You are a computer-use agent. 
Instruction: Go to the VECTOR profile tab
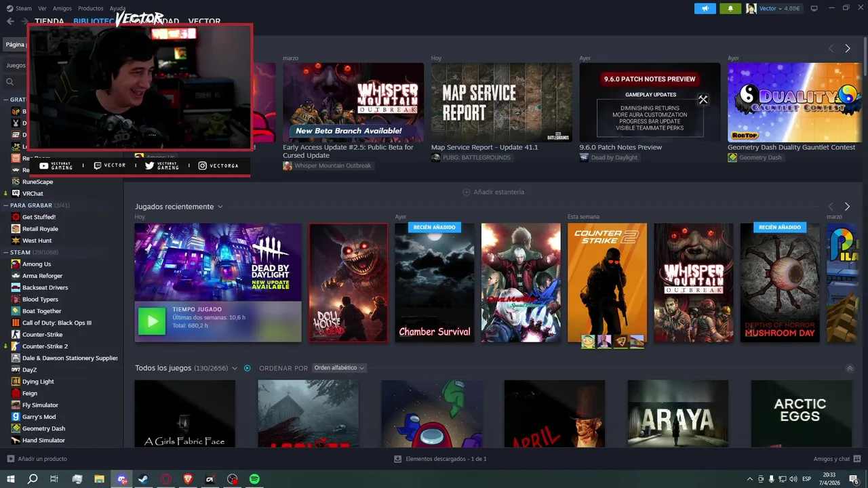click(x=204, y=22)
